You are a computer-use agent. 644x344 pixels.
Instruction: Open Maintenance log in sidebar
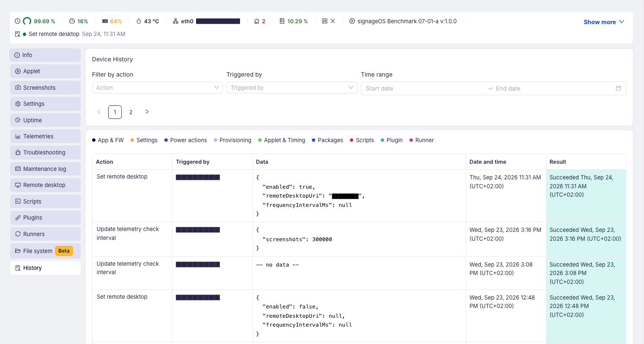pos(45,169)
